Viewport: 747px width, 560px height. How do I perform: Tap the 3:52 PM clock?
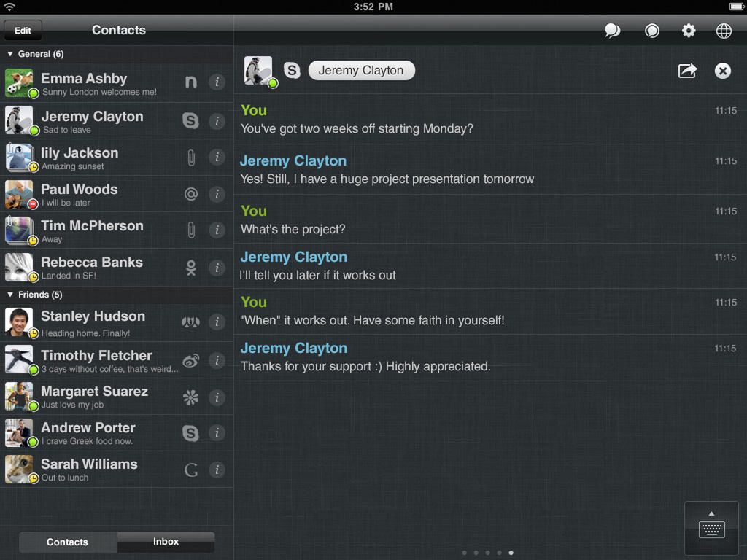tap(373, 7)
